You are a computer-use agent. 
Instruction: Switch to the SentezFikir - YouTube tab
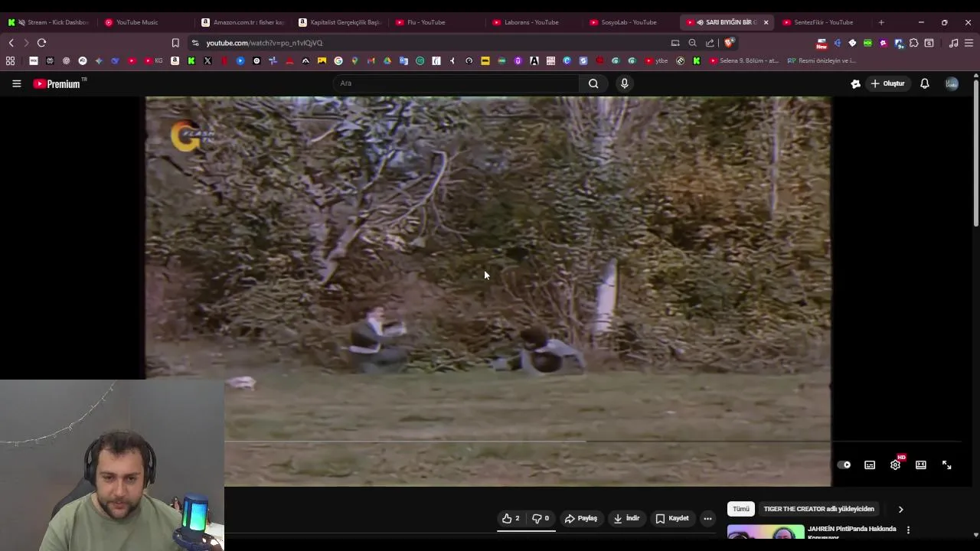(x=823, y=22)
